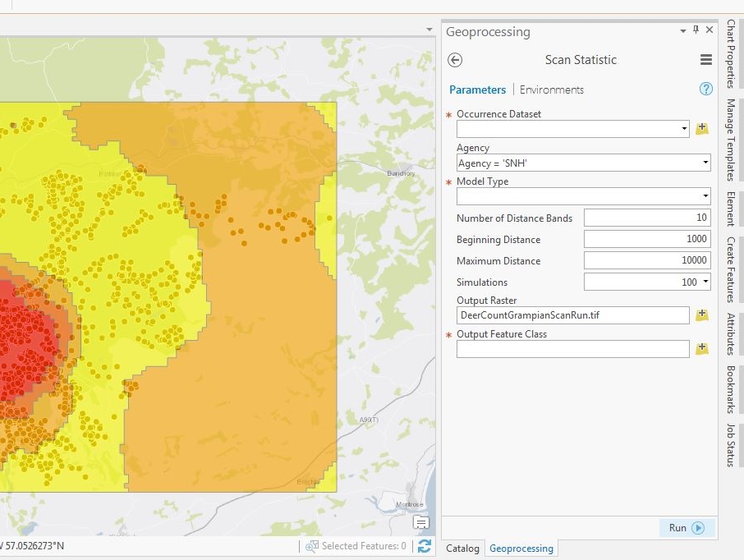The width and height of the screenshot is (744, 560).
Task: Open the Job Status side tab
Action: tap(731, 445)
